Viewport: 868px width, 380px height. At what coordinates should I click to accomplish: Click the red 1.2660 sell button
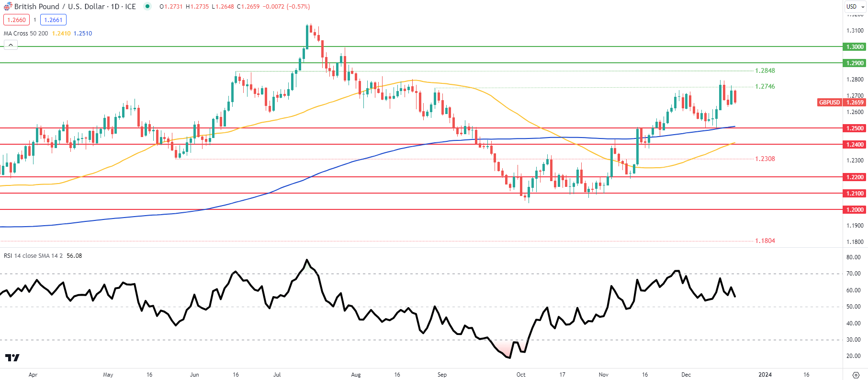[x=17, y=20]
